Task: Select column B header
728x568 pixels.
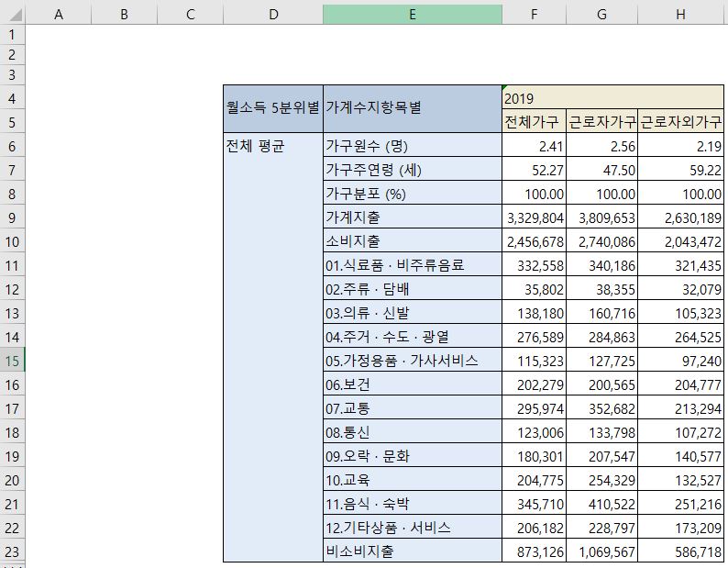Action: [x=124, y=15]
